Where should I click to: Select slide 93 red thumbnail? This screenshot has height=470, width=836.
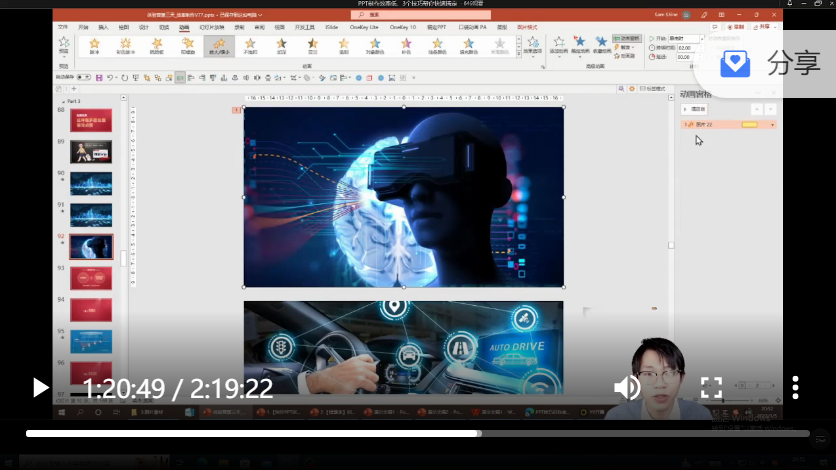[91, 275]
